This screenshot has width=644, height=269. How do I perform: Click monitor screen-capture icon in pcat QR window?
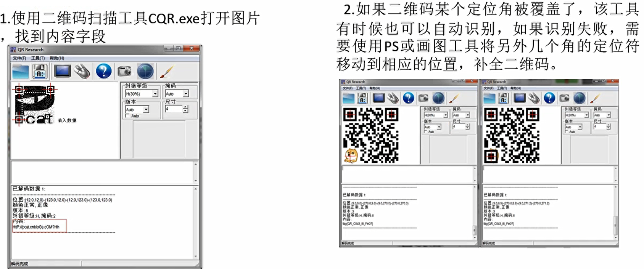click(62, 71)
